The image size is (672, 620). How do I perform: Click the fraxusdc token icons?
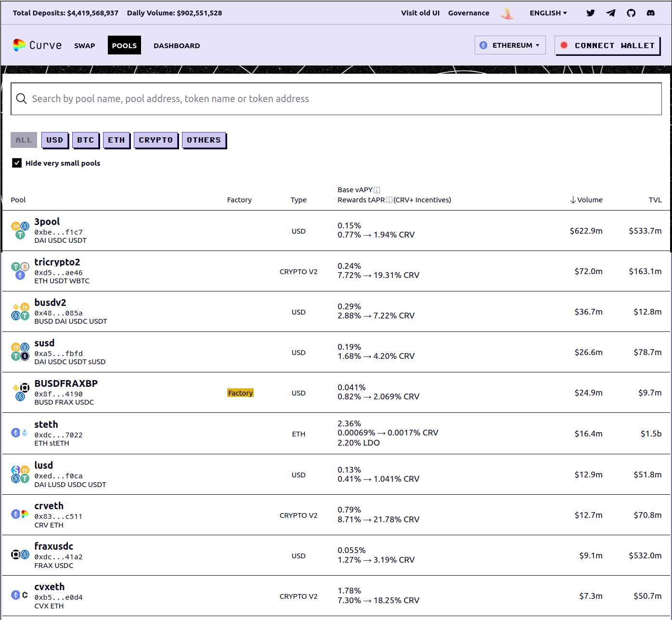click(x=20, y=554)
